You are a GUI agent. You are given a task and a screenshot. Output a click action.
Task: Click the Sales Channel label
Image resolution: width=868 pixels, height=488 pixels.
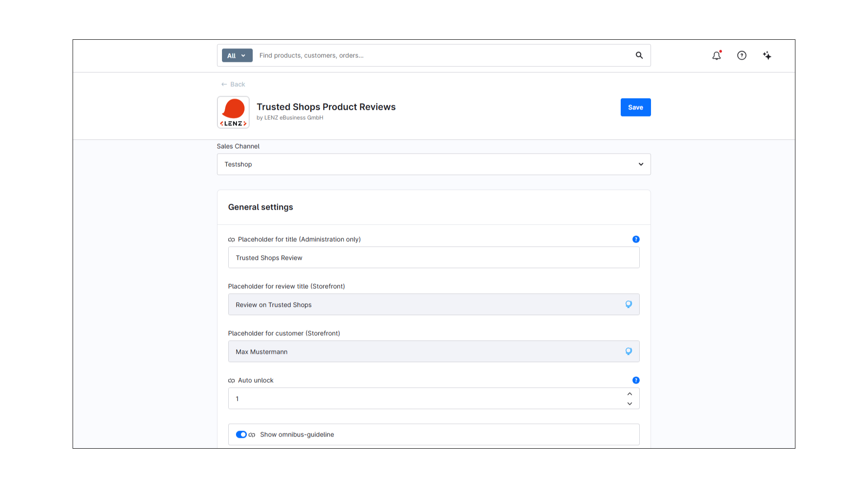[238, 146]
